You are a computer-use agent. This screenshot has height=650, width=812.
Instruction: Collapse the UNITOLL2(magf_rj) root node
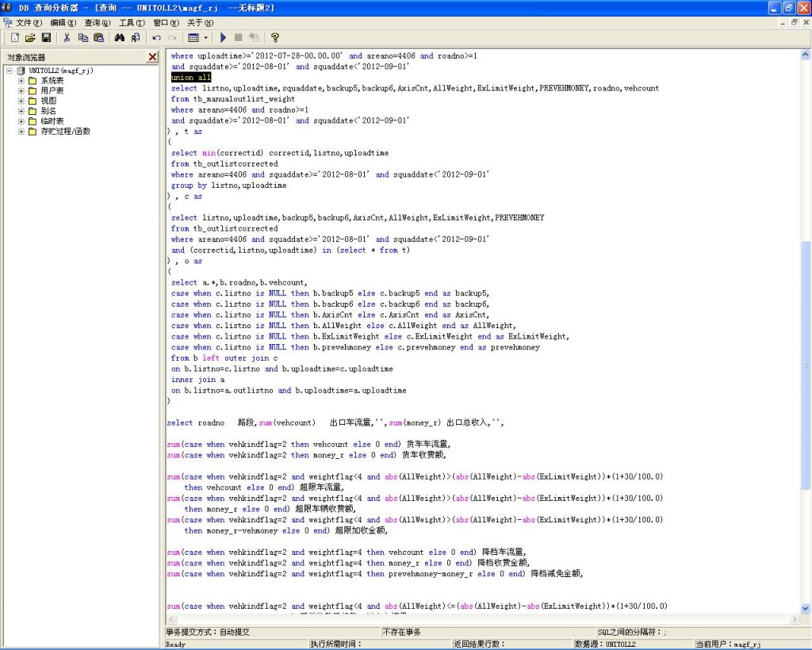pyautogui.click(x=10, y=71)
